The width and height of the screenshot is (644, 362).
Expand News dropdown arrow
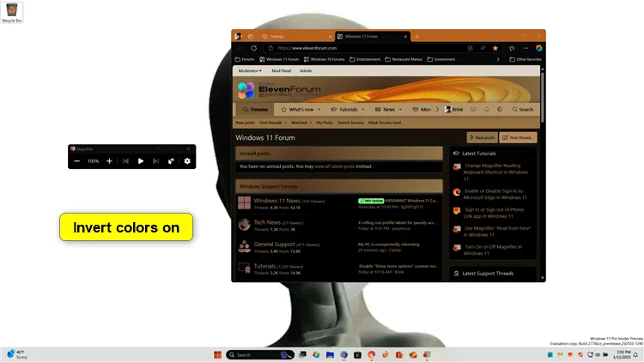point(400,110)
